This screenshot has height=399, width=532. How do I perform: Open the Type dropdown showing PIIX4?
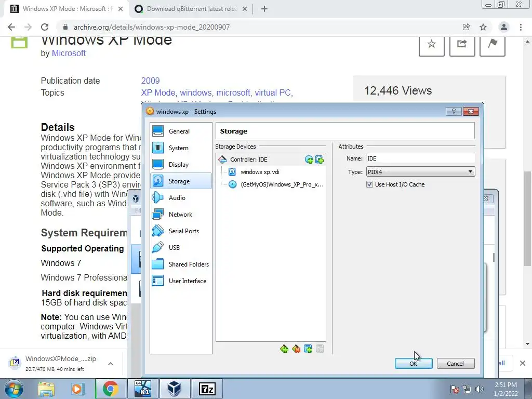pyautogui.click(x=420, y=171)
